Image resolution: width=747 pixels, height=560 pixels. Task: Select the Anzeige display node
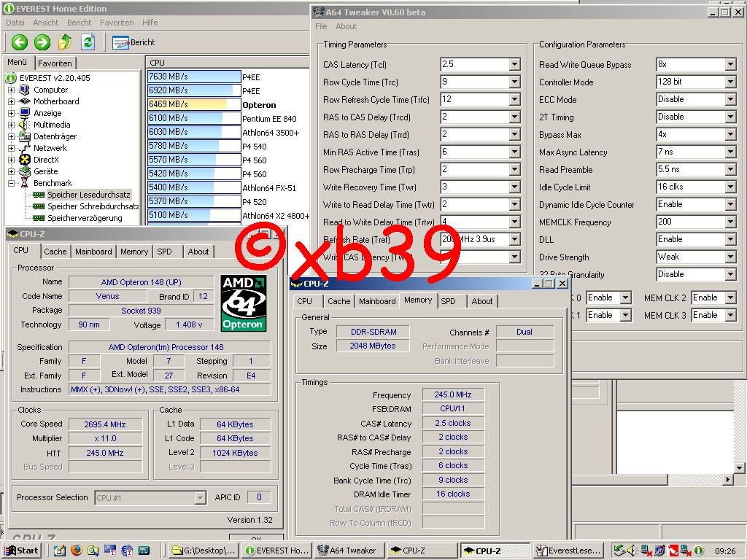click(x=47, y=113)
